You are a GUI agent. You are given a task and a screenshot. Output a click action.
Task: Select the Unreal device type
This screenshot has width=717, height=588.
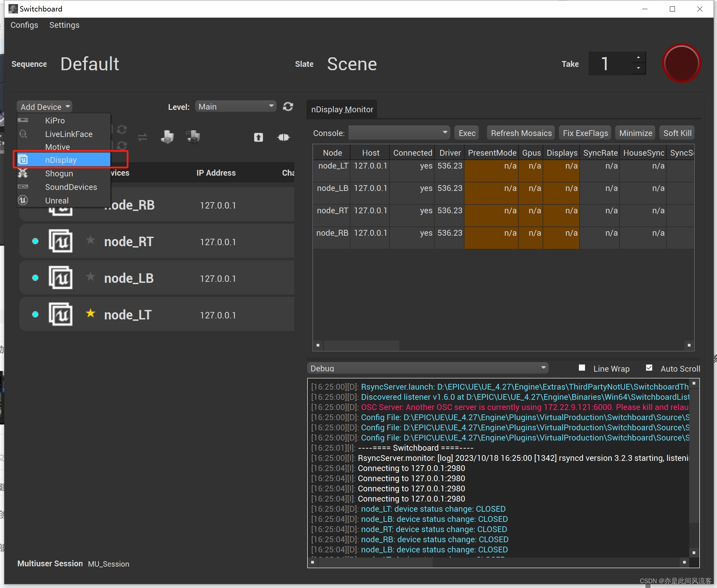[56, 200]
